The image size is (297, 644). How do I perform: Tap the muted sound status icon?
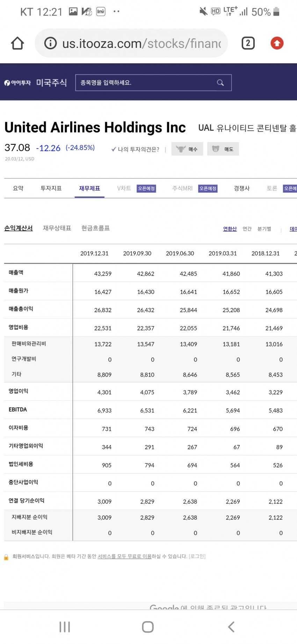coord(203,12)
